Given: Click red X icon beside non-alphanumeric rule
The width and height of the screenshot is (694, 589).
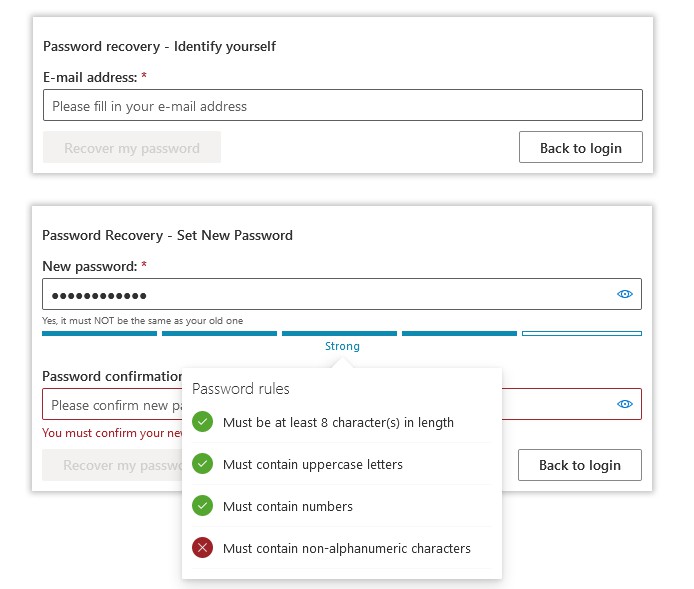Looking at the screenshot, I should click(203, 548).
